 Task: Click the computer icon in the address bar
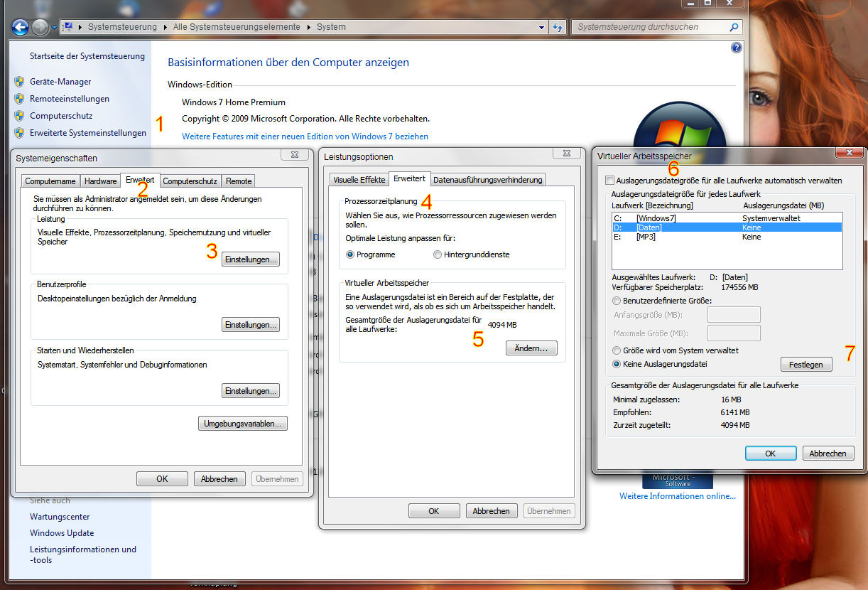(68, 27)
